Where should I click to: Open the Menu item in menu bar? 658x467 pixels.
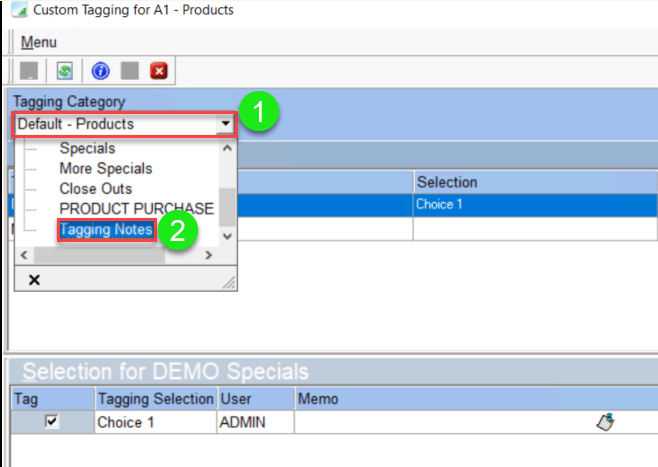click(39, 42)
